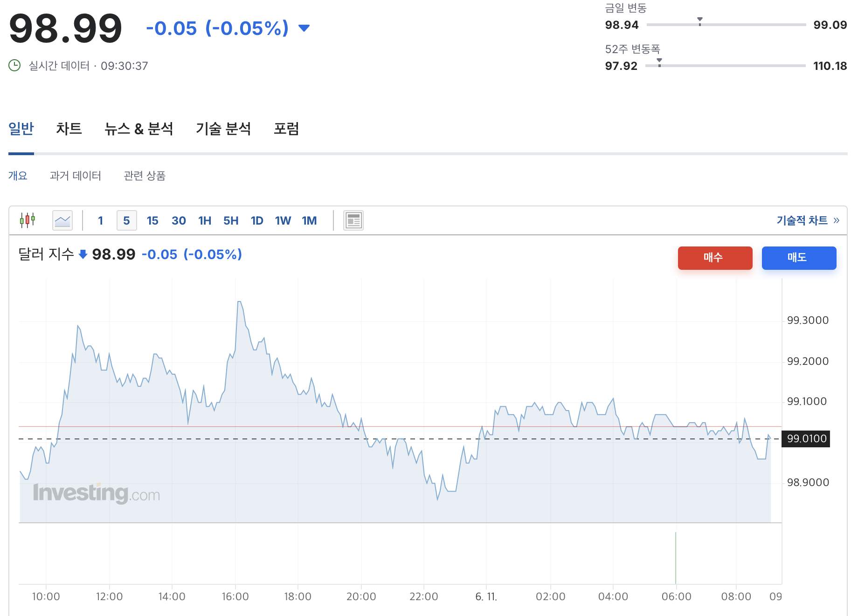Click the large 98.99 price

coord(65,29)
